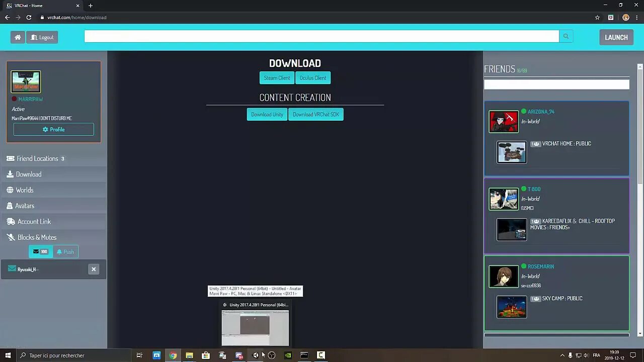Click the LAUNCH button
644x362 pixels.
tap(616, 37)
